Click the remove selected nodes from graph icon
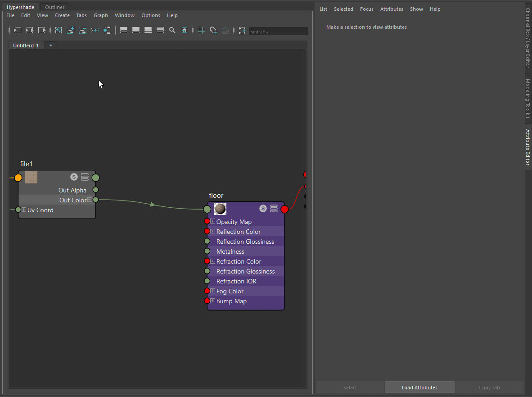 [83, 30]
